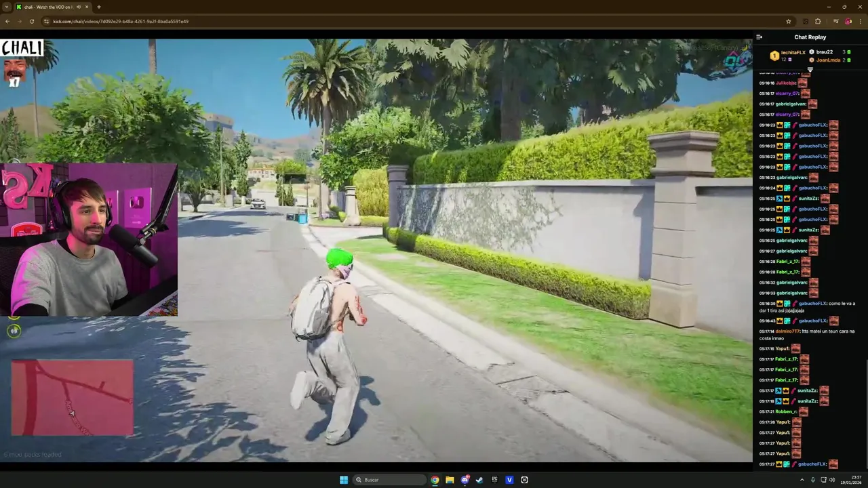
Task: Open Chrome's three-dot menu
Action: pyautogui.click(x=859, y=21)
